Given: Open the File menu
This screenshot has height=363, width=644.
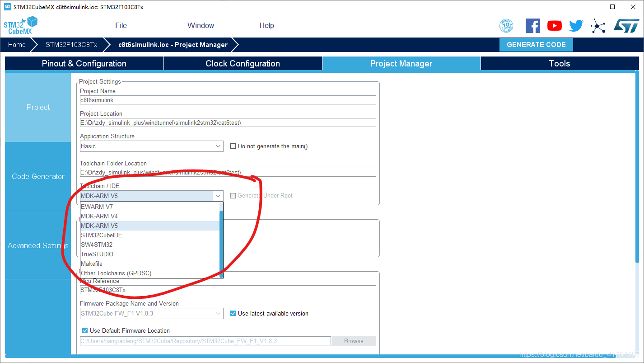Looking at the screenshot, I should (121, 25).
